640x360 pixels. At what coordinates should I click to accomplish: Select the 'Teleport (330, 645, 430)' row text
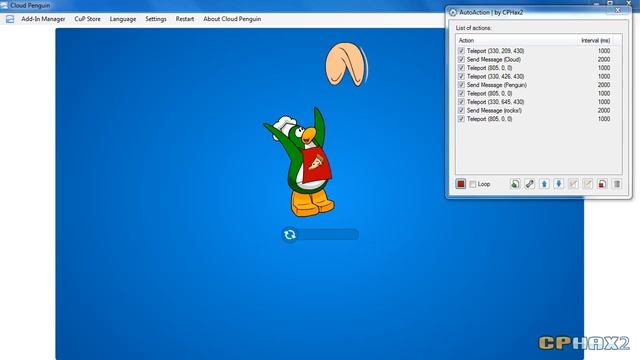[x=495, y=102]
